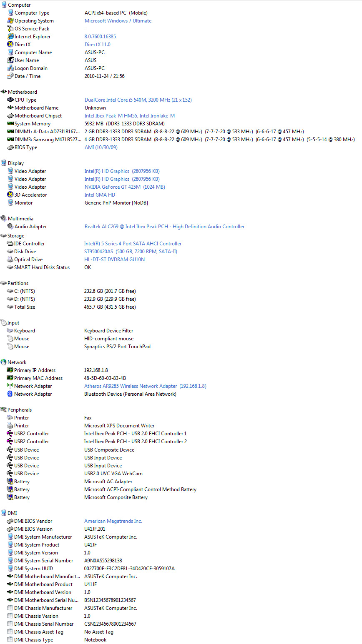Click the OS Service Pack icon

[10, 29]
